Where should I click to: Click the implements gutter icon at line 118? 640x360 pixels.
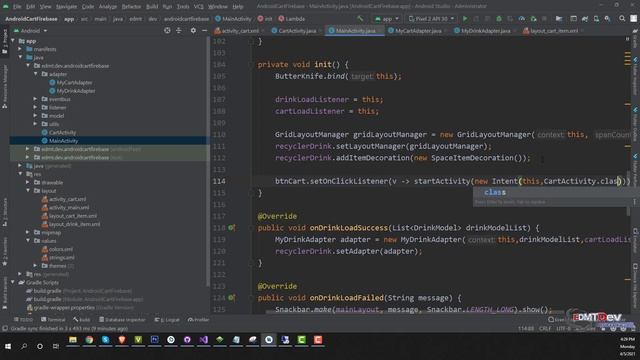pyautogui.click(x=231, y=228)
